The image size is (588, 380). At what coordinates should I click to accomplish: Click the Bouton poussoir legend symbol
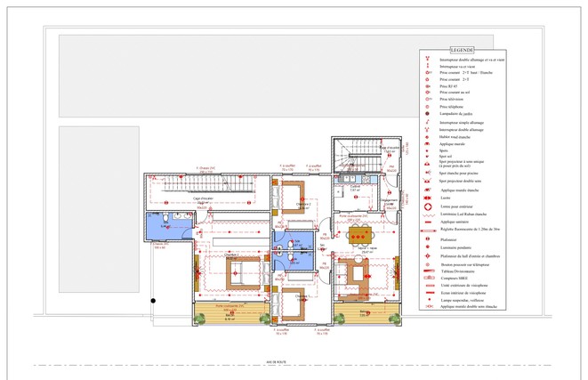tap(427, 264)
